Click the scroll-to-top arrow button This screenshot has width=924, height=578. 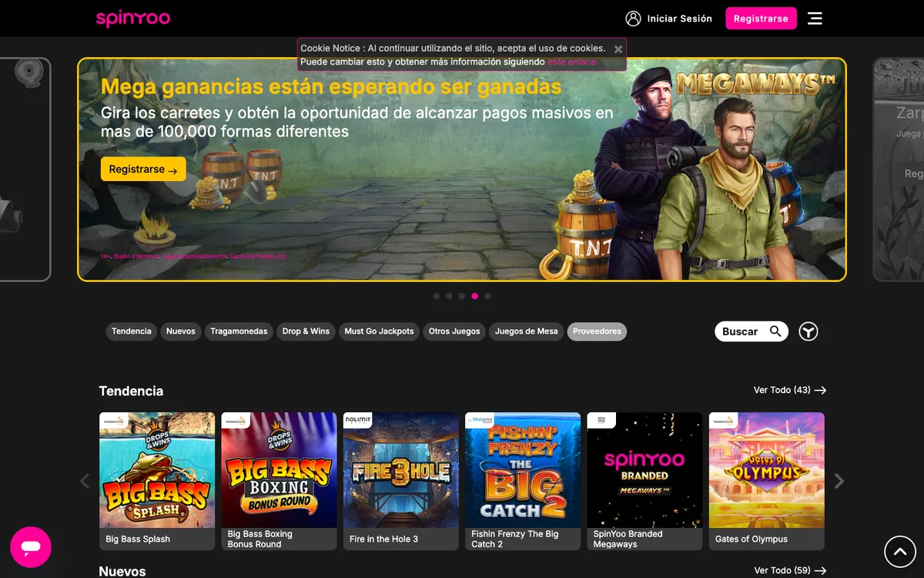pos(900,551)
